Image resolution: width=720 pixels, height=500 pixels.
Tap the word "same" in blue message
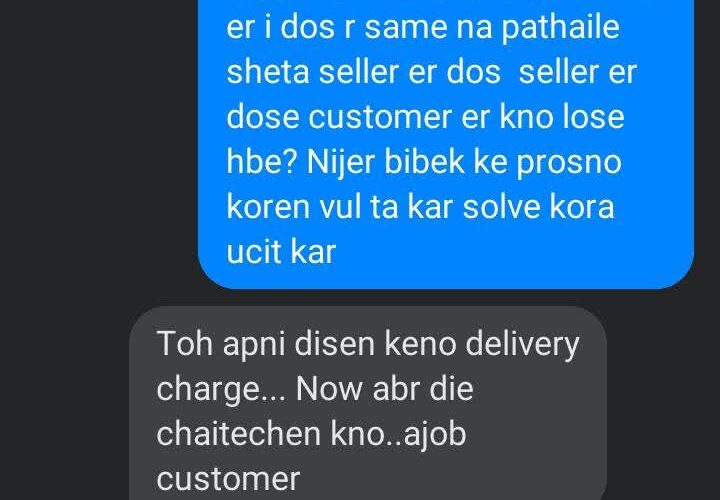405,27
